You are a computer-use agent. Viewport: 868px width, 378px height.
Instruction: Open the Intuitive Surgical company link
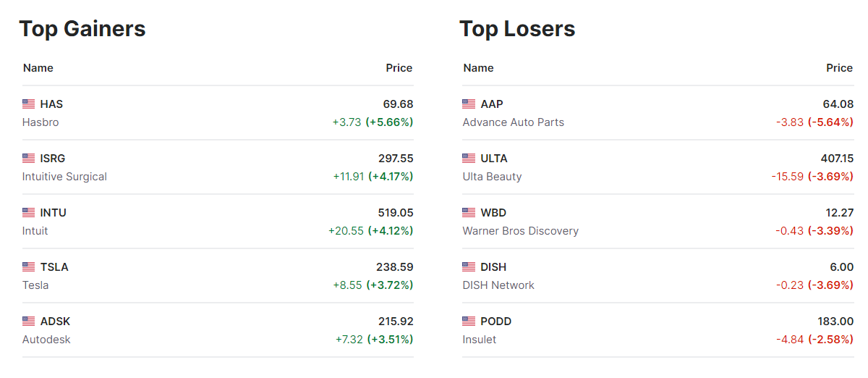pos(64,177)
